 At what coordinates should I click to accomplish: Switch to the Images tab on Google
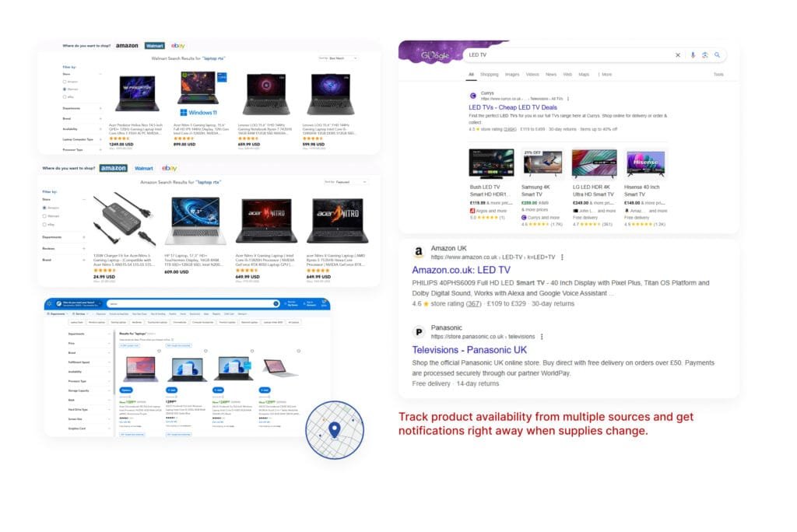click(x=512, y=75)
